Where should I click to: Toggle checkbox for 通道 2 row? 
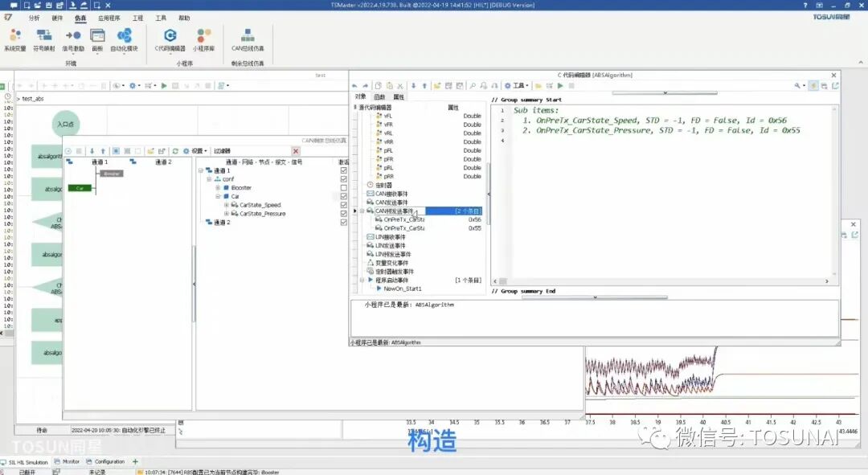pyautogui.click(x=344, y=222)
